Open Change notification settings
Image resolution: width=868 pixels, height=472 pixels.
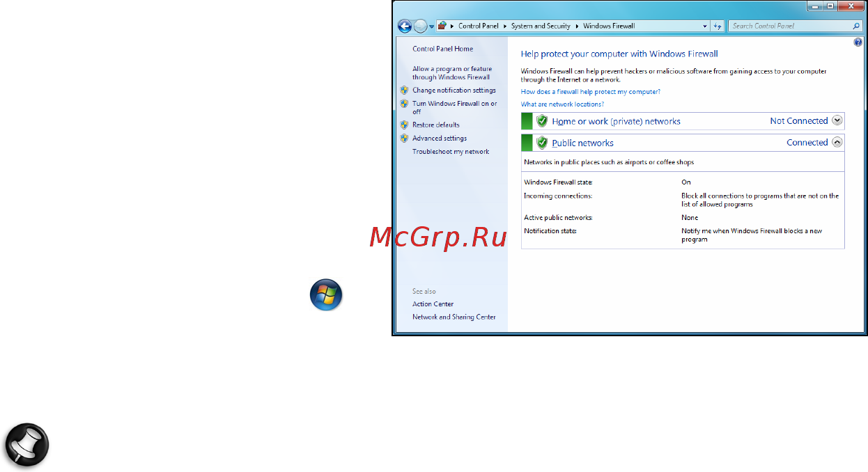tap(454, 90)
